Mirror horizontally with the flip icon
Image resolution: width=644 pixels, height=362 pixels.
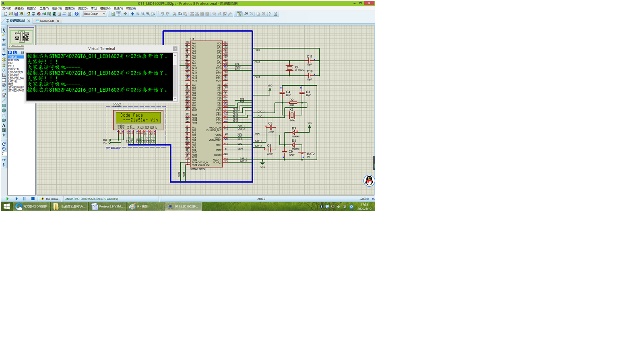pyautogui.click(x=4, y=160)
